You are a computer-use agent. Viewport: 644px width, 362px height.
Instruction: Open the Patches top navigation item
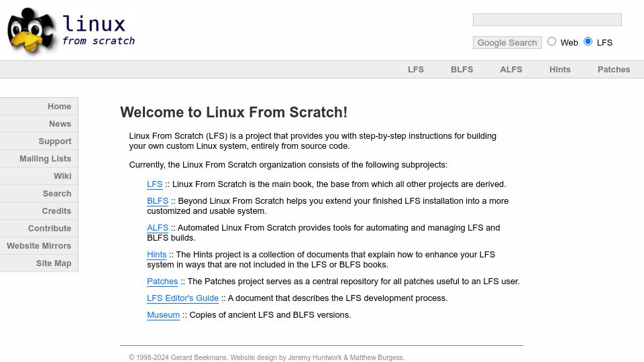tap(614, 69)
